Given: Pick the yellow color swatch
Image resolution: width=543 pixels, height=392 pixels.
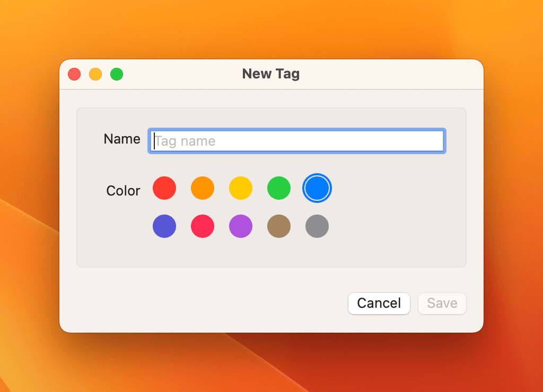Looking at the screenshot, I should tap(241, 188).
